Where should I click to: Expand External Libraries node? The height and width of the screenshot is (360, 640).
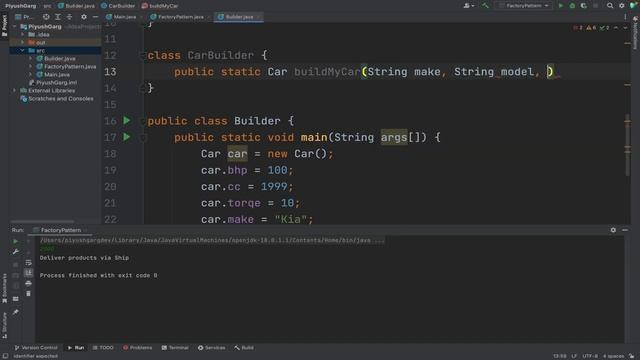15,91
